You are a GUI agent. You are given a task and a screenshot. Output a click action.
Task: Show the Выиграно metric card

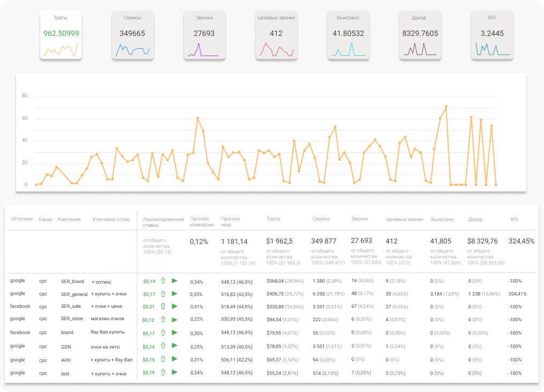pyautogui.click(x=348, y=35)
